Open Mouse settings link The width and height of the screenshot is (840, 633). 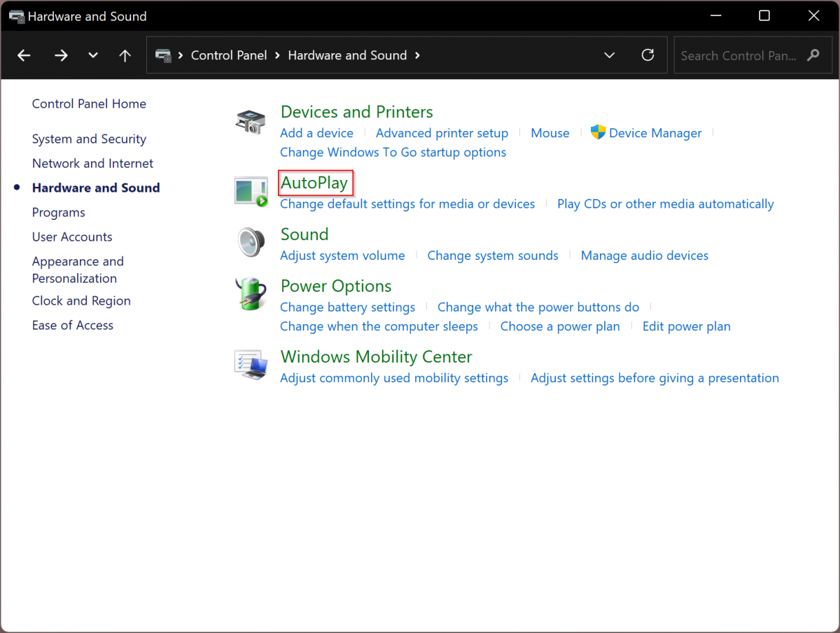[550, 133]
